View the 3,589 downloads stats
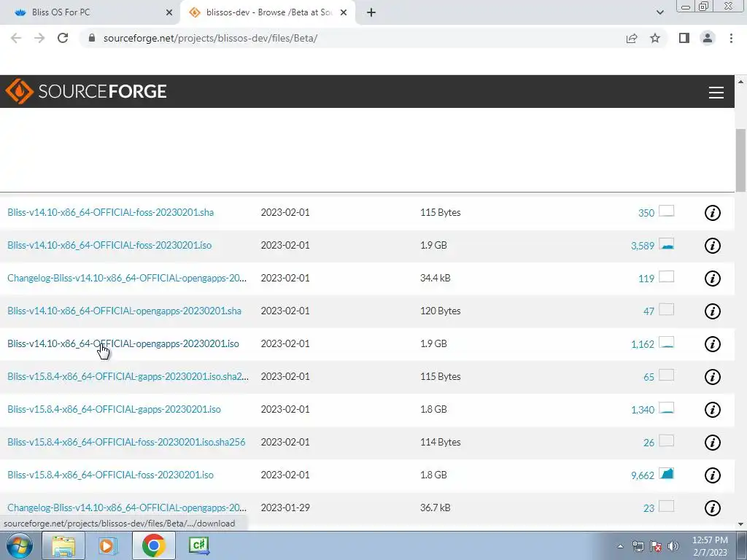Screen dimensions: 747x560 point(652,246)
